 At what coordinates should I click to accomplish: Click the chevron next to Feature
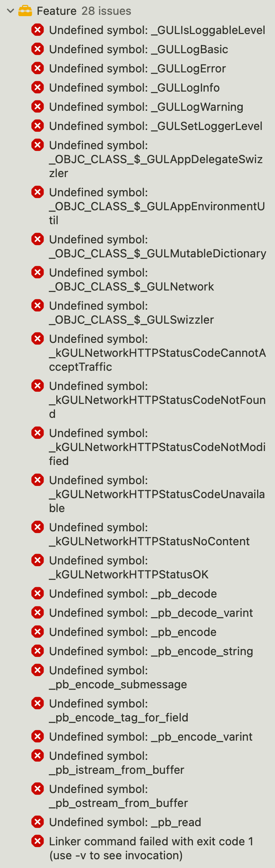10,10
